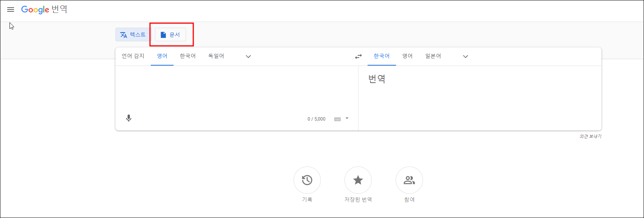Open saved translations star icon

pos(358,180)
